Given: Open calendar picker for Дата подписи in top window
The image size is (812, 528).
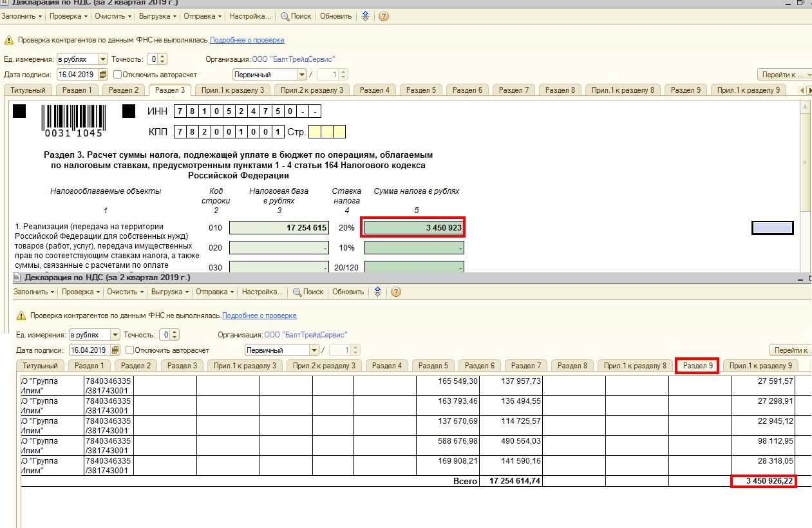Looking at the screenshot, I should 103,75.
